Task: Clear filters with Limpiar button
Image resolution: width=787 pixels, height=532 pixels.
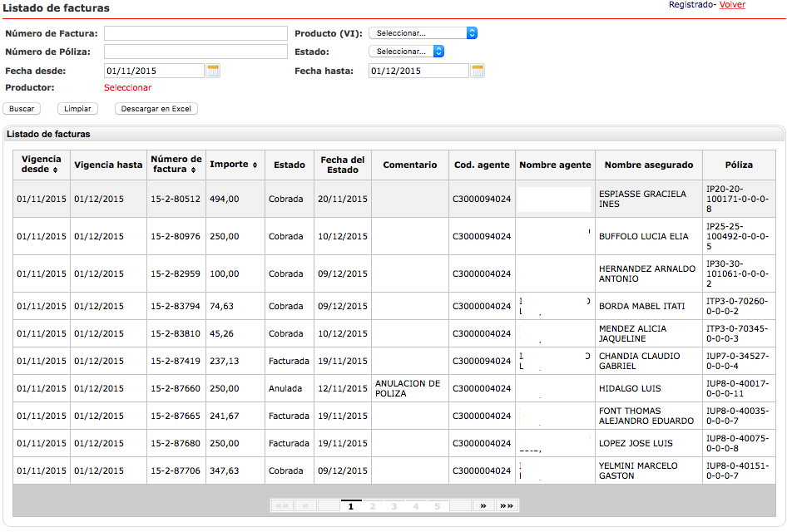Action: tap(77, 109)
